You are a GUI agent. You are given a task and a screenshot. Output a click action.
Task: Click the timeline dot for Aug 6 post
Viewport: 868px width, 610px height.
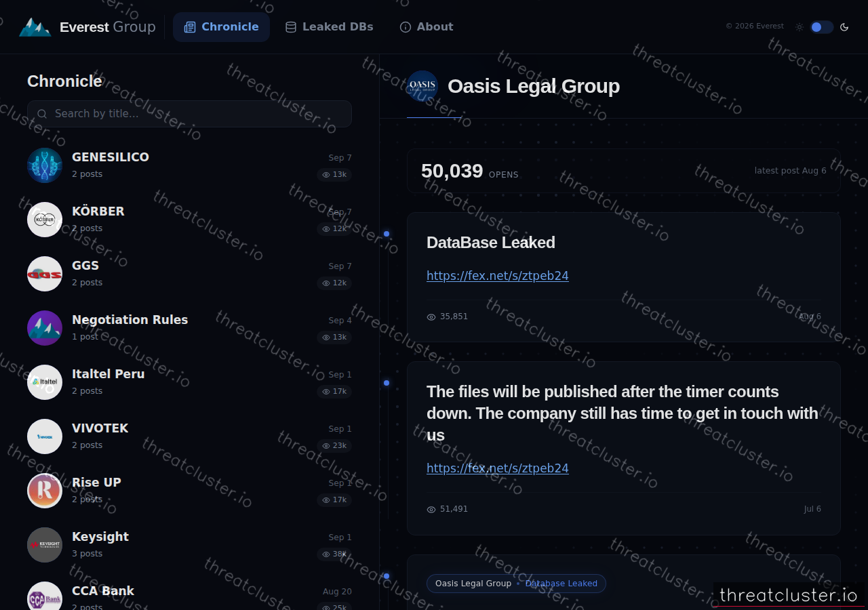point(387,234)
